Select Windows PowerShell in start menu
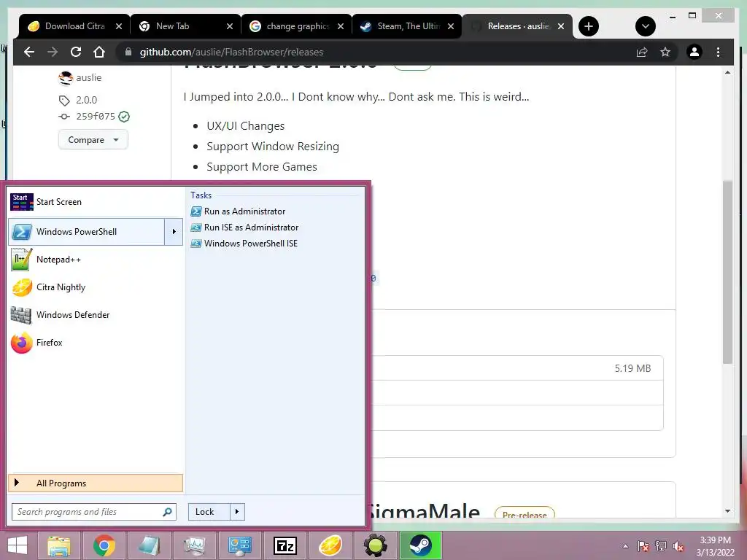 click(87, 232)
